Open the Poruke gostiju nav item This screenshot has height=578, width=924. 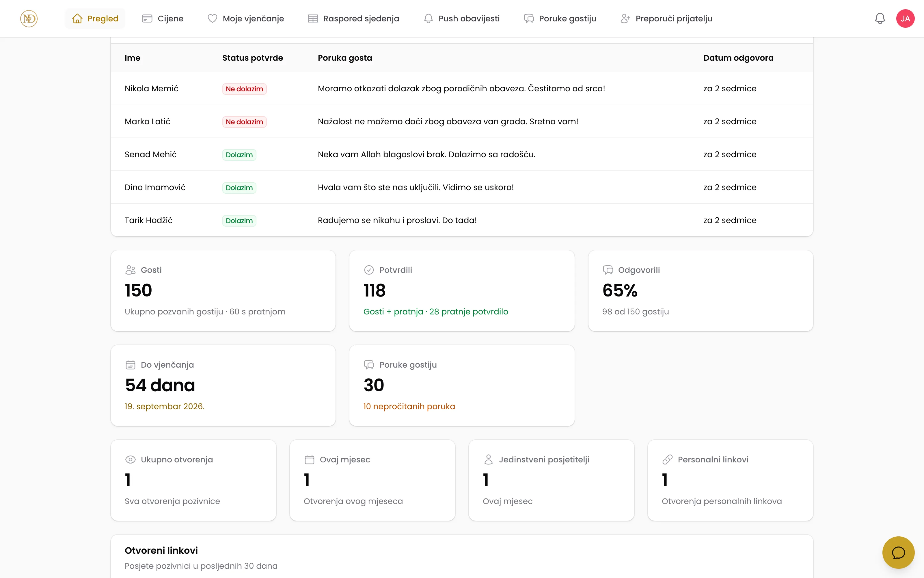pos(560,18)
